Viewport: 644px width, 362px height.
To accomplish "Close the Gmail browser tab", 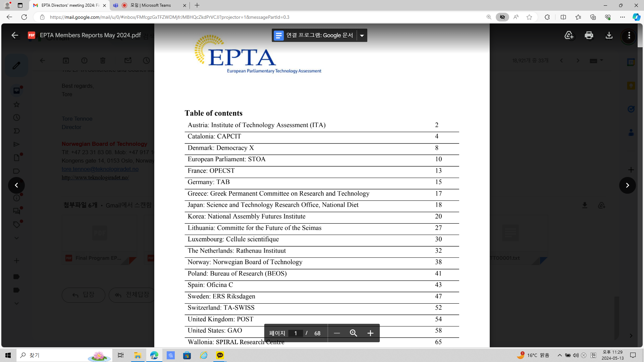I will click(x=104, y=5).
